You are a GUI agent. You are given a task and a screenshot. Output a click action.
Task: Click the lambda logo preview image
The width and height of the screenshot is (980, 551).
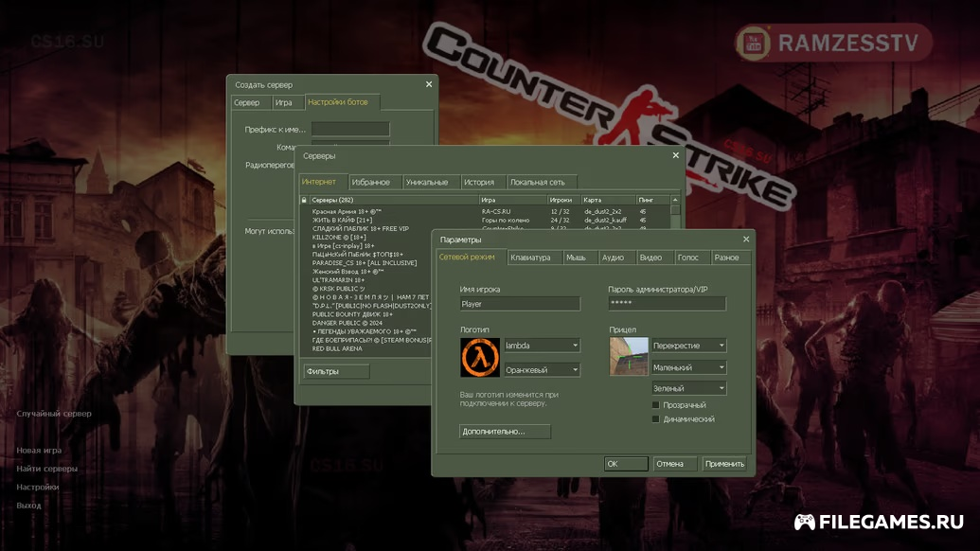(x=480, y=357)
